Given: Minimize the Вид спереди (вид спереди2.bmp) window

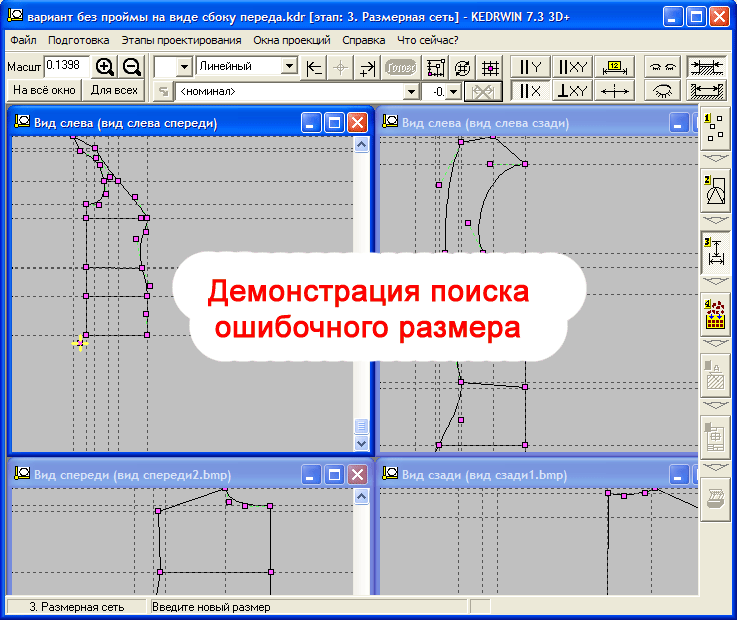Looking at the screenshot, I should coord(311,475).
